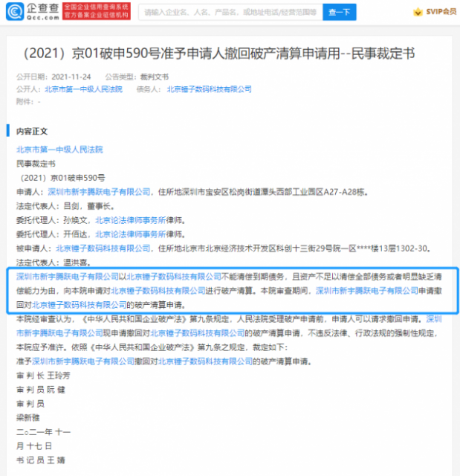The image size is (460, 476).
Task: Click the 企查查 brand name text
Action: 43,8
